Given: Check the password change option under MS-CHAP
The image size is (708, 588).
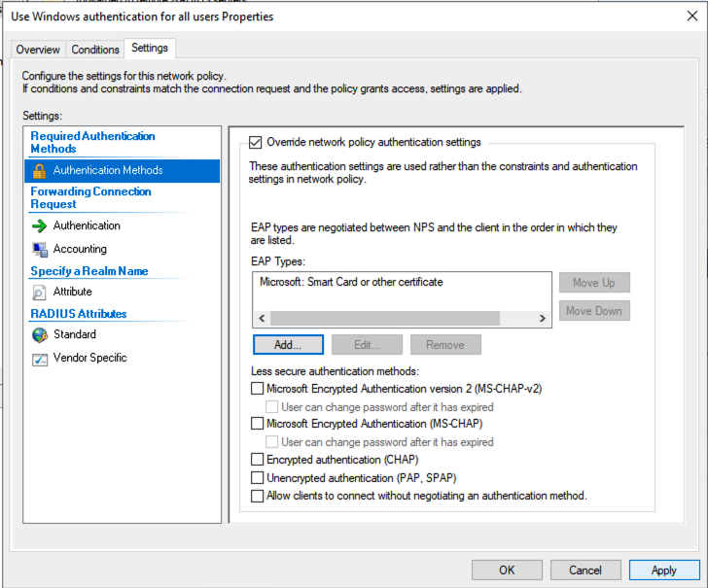Looking at the screenshot, I should coord(272,441).
